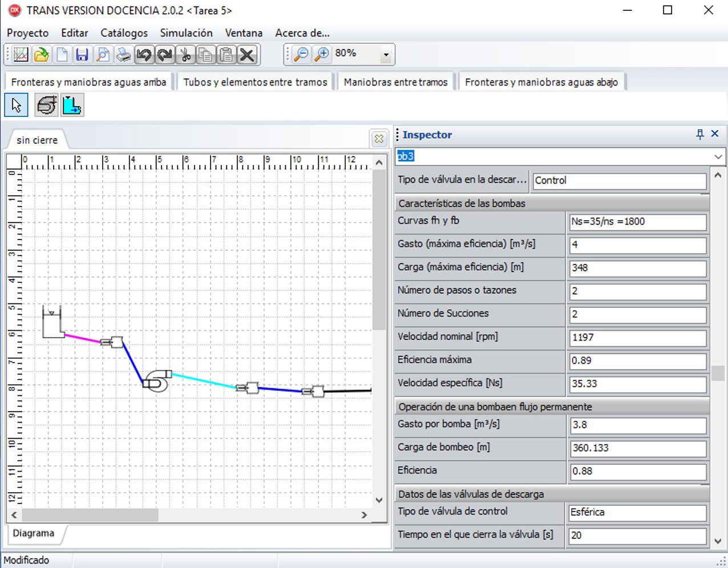Select the cyan pipe segment
The image size is (728, 568).
point(204,380)
